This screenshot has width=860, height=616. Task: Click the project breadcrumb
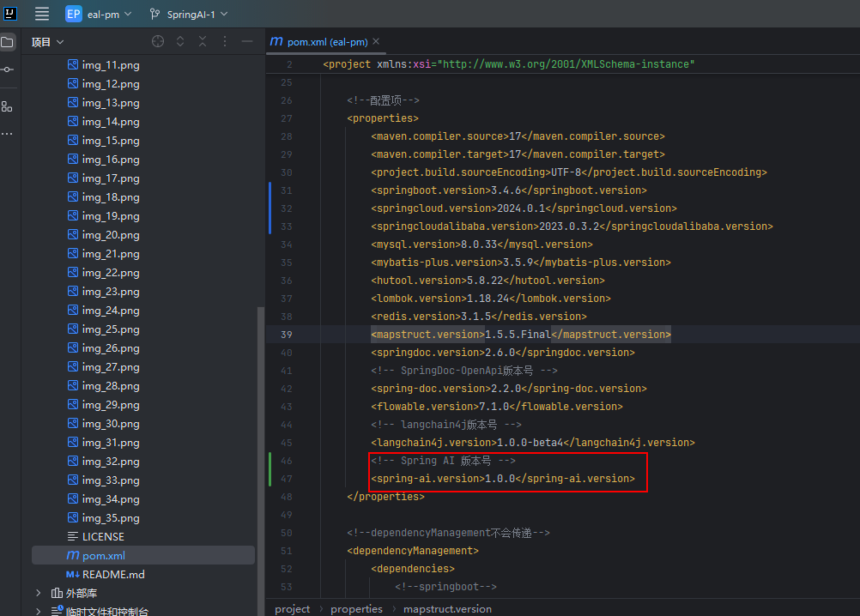point(293,609)
